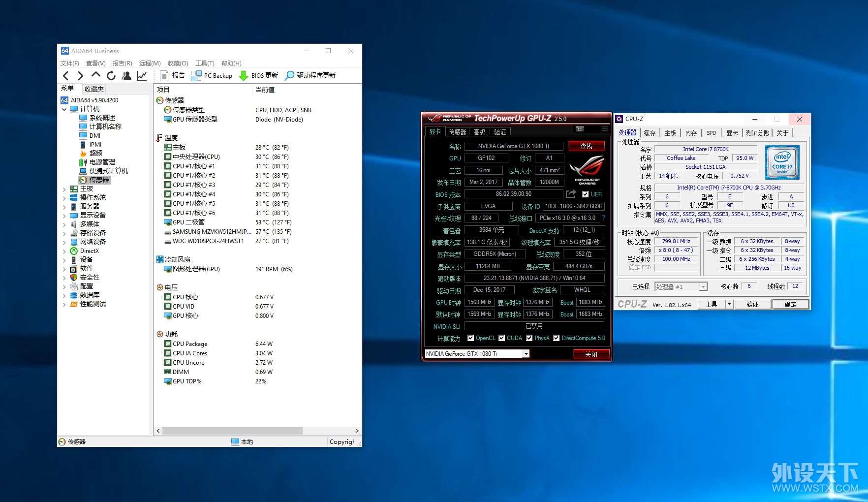Expand the DirectX tree node
Viewport: 868px width, 502px height.
point(64,251)
